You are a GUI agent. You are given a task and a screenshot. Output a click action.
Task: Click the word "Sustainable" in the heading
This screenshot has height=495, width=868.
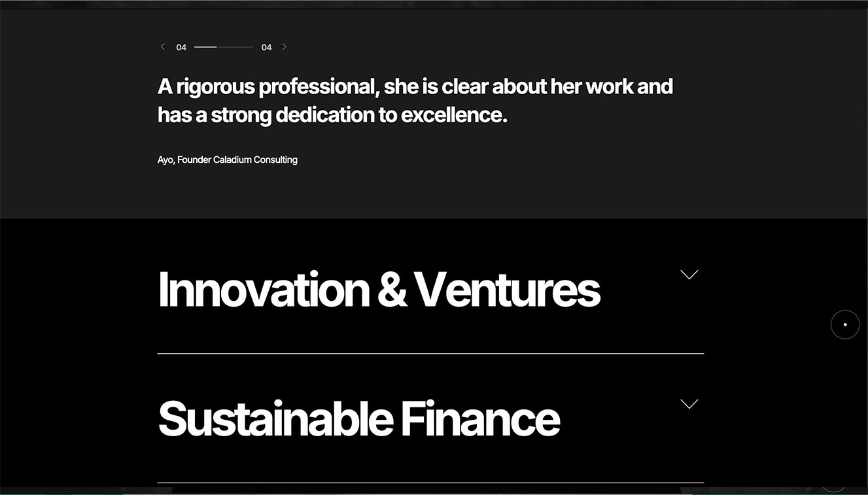tap(275, 419)
